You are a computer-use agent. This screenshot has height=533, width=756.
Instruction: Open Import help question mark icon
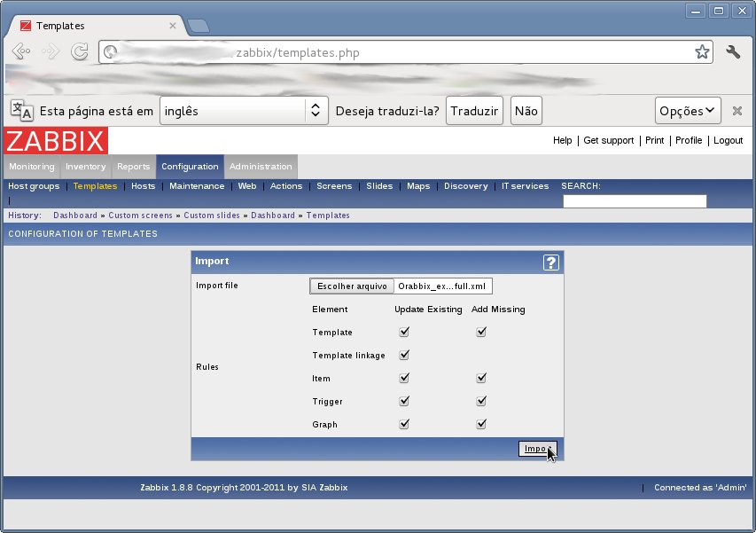coord(550,263)
